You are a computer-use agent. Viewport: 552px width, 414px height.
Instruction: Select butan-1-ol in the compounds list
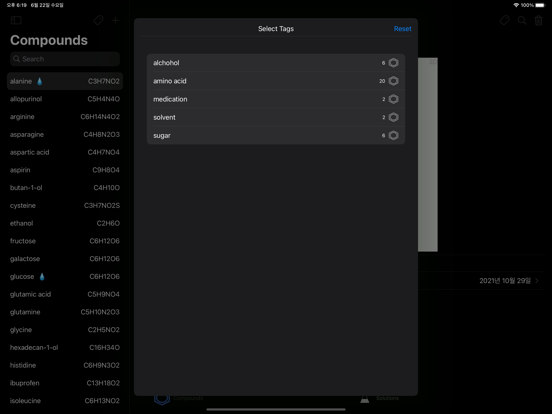[65, 188]
